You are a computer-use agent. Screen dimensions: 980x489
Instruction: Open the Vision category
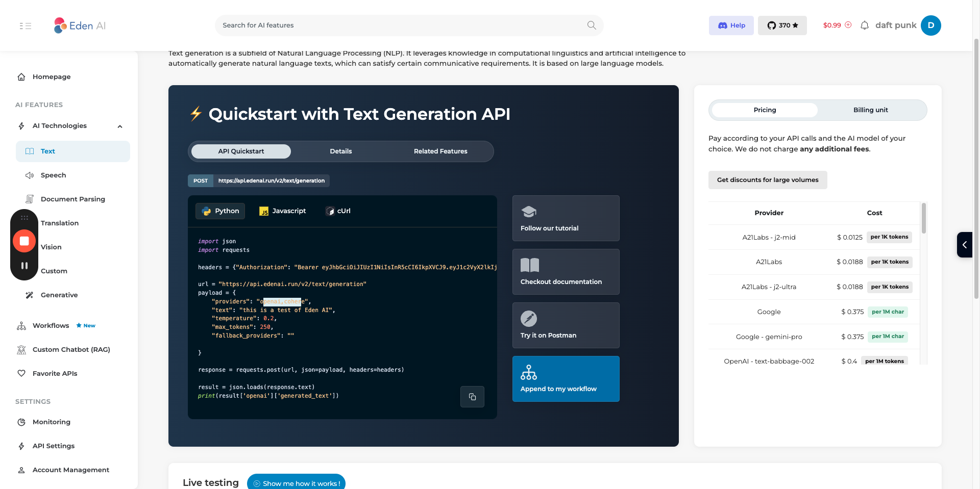tap(51, 247)
